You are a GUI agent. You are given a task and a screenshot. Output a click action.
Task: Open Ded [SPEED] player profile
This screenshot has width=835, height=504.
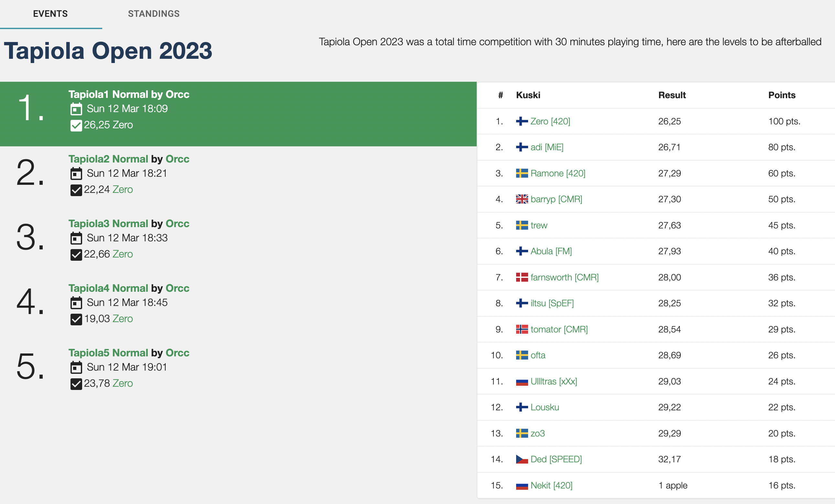556,459
